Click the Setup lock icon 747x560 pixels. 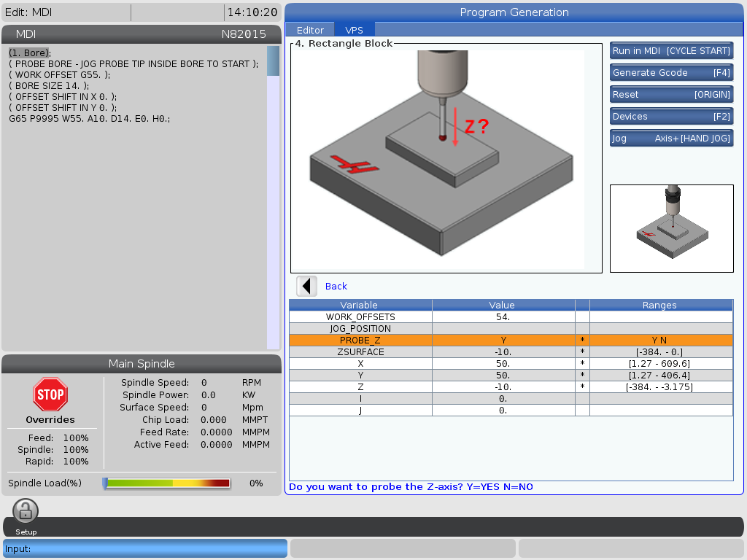coord(26,511)
